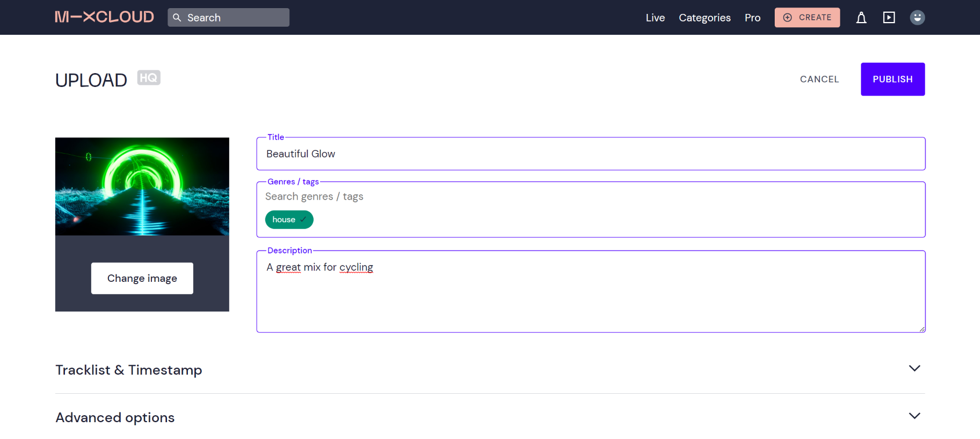This screenshot has width=980, height=439.
Task: Cancel the upload
Action: tap(819, 79)
